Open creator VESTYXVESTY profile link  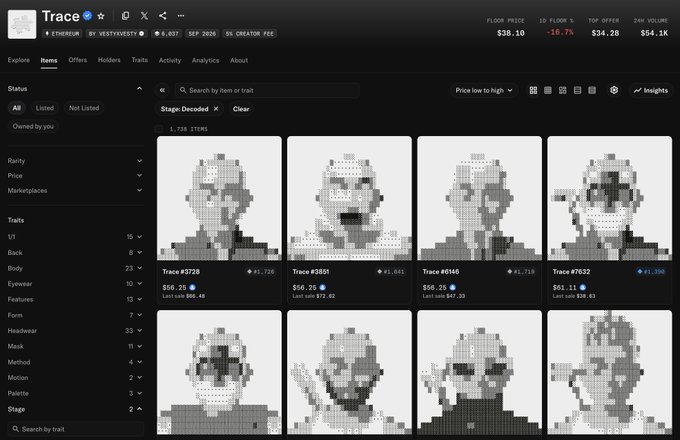click(116, 33)
